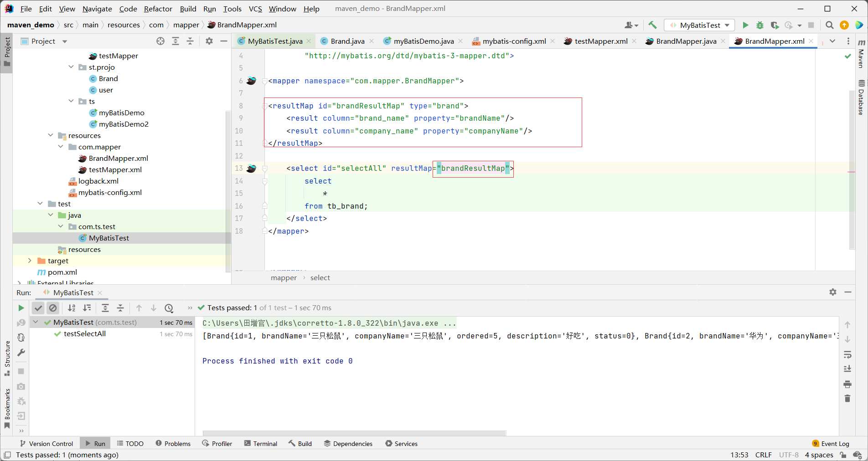The width and height of the screenshot is (868, 461).
Task: Toggle the Bookmarks tool window
Action: pyautogui.click(x=7, y=408)
